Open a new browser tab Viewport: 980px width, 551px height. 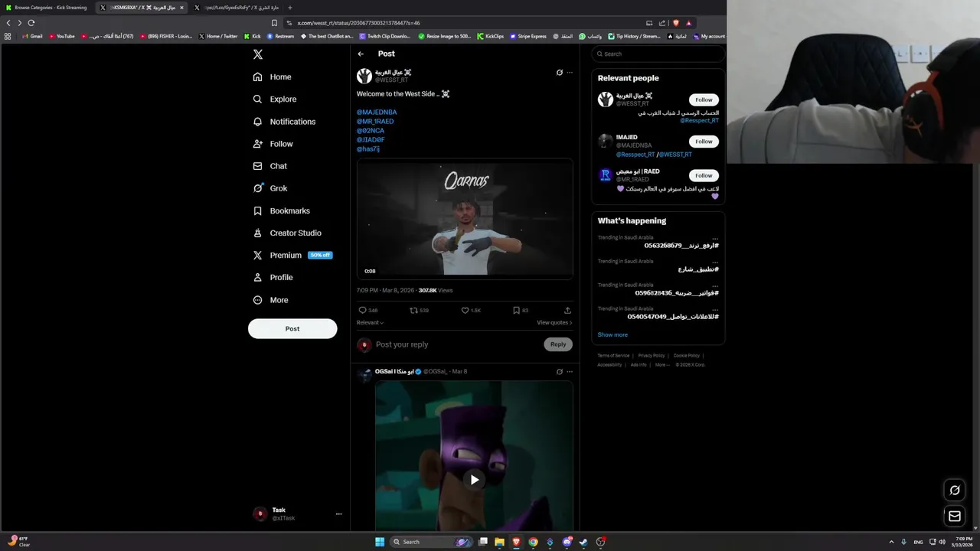pyautogui.click(x=289, y=8)
